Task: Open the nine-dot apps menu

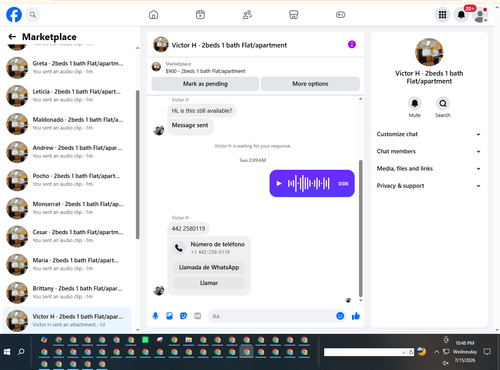Action: point(442,15)
